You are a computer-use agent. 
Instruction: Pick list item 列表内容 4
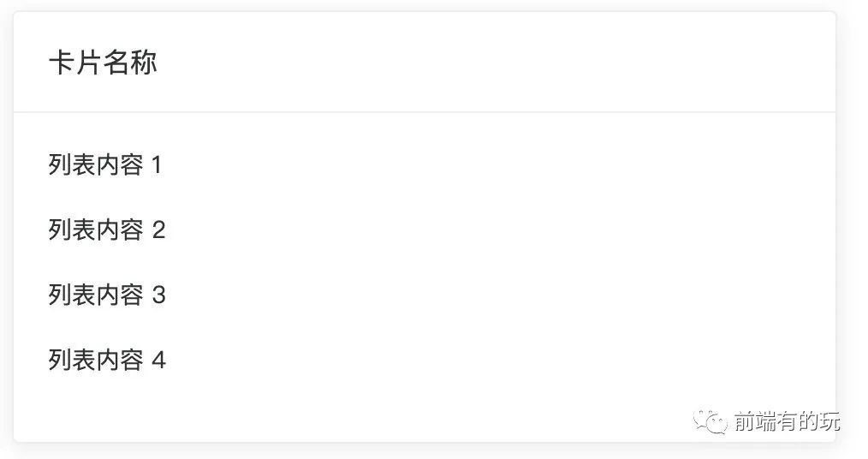point(106,360)
